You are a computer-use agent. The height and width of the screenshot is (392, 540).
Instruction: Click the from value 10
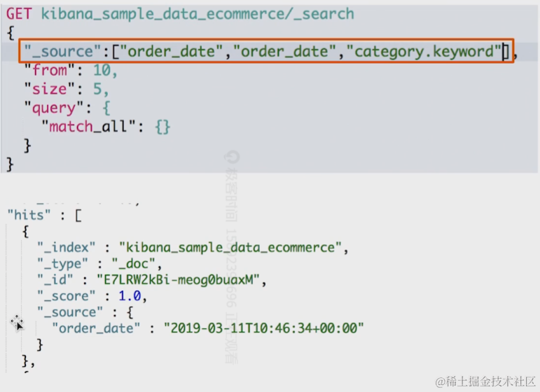(x=102, y=70)
